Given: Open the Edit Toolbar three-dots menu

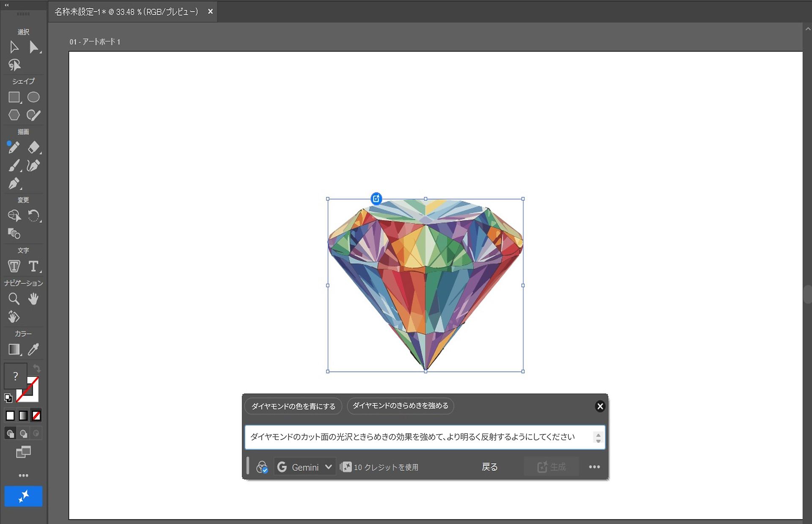Looking at the screenshot, I should coord(23,475).
